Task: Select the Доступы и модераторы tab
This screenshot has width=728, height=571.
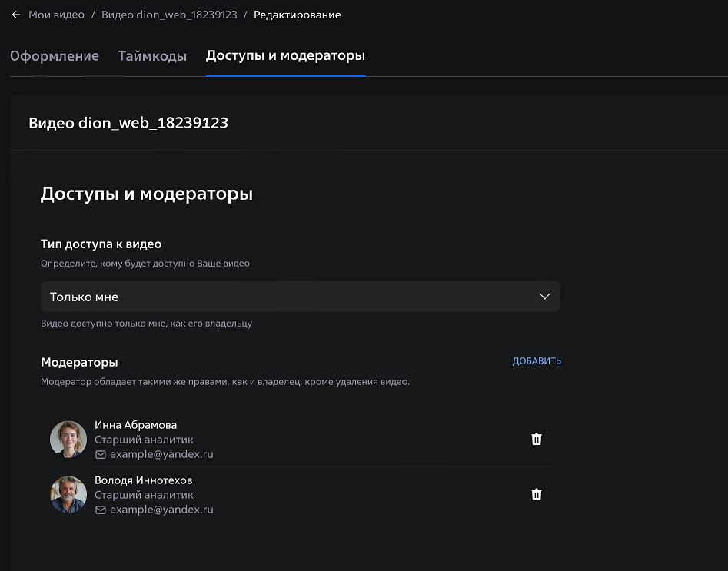Action: 285,56
